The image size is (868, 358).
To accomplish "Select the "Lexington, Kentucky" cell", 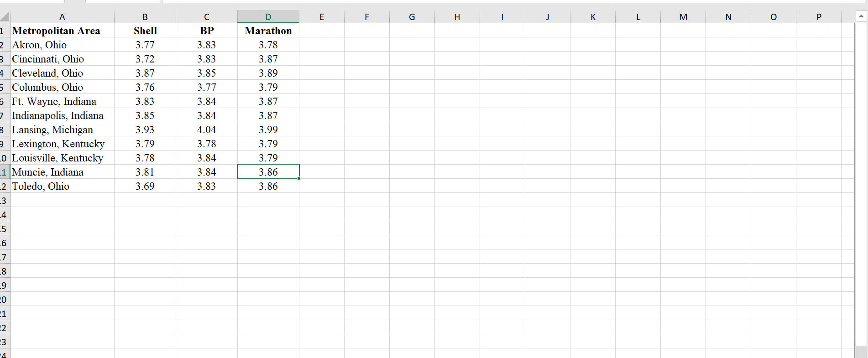I will tap(62, 144).
